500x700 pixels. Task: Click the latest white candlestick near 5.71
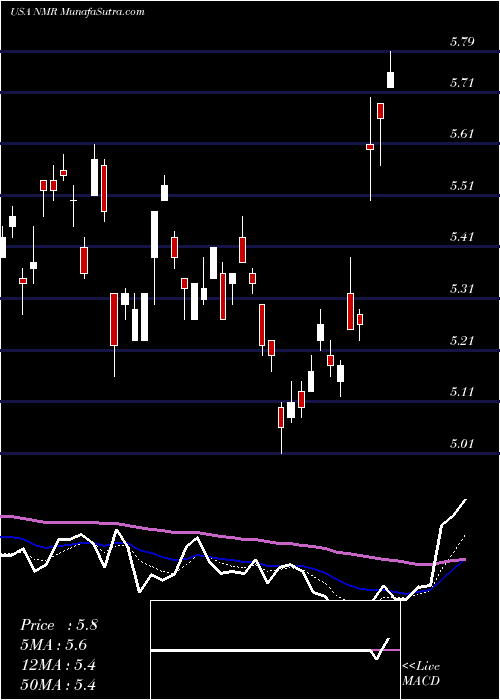(x=390, y=79)
